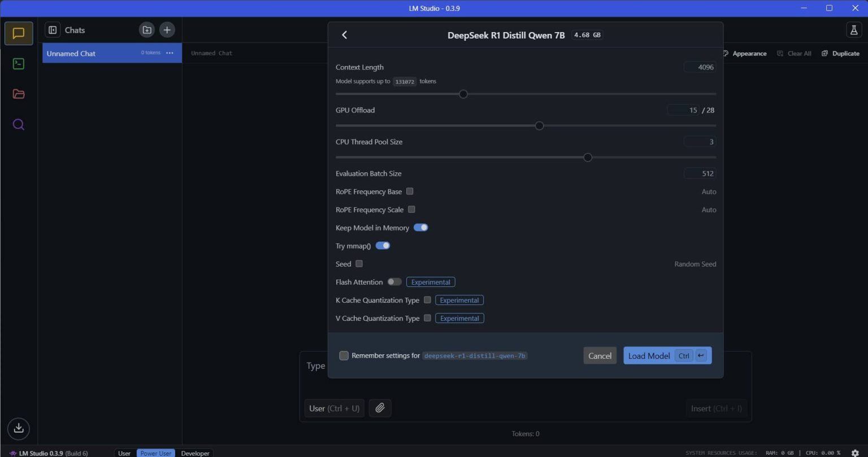The image size is (868, 457).
Task: Enable the Seed checkbox
Action: 359,264
